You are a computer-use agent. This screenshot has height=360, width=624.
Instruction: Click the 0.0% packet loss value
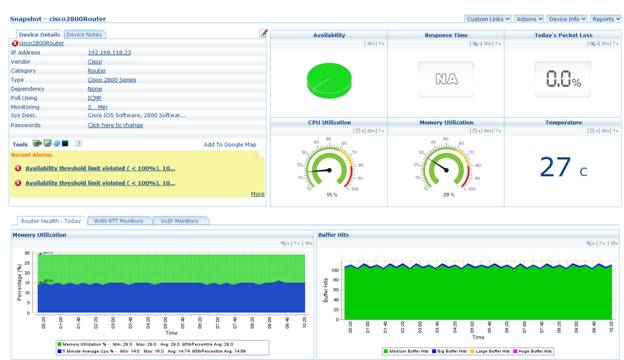(563, 79)
